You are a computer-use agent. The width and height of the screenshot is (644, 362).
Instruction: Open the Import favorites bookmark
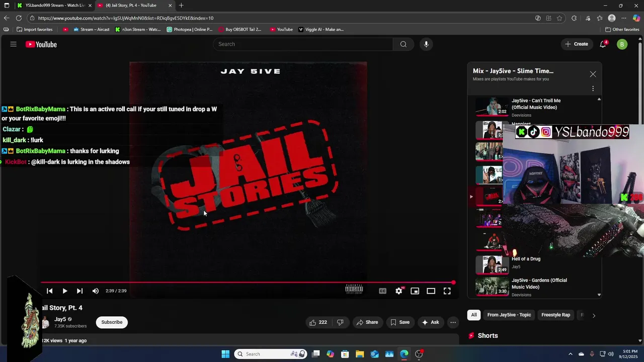click(x=34, y=30)
